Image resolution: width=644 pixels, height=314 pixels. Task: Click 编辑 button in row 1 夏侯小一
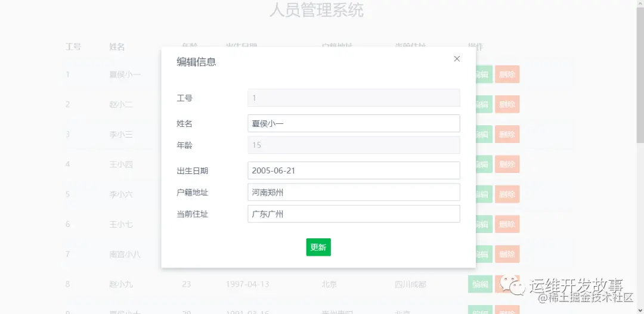coord(484,74)
